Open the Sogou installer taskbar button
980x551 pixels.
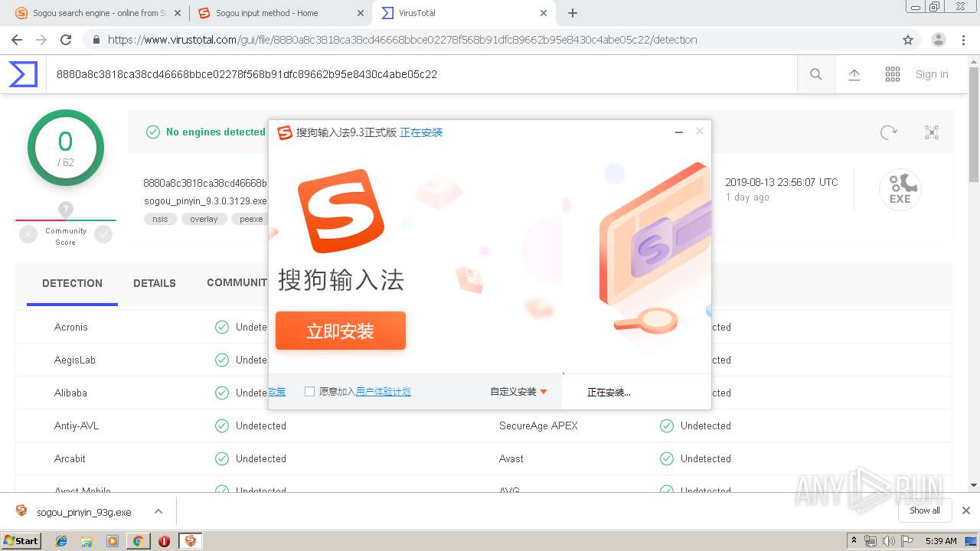pyautogui.click(x=190, y=540)
